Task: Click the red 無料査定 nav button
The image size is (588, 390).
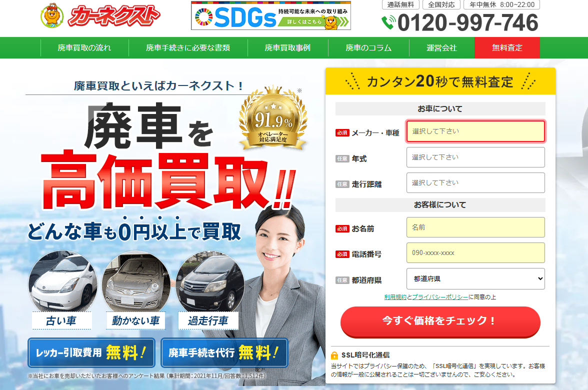Action: (x=507, y=47)
